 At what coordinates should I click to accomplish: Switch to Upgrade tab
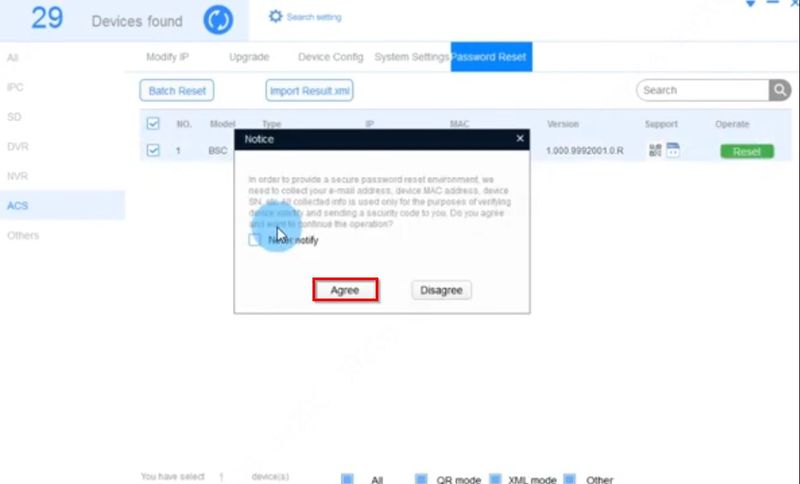(x=249, y=57)
